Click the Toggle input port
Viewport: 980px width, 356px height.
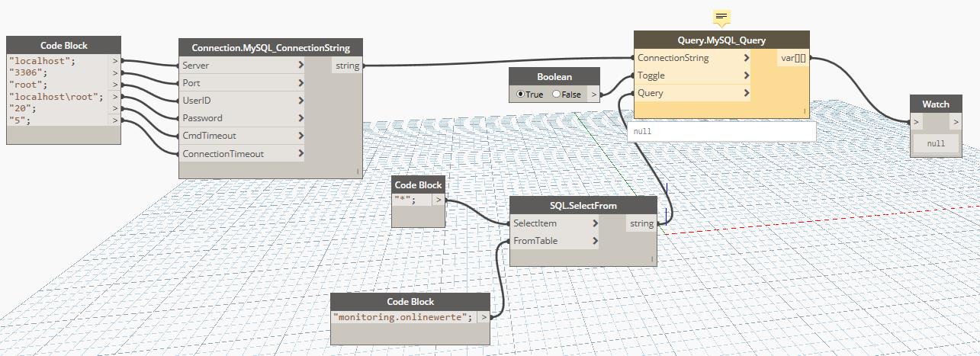click(x=692, y=75)
